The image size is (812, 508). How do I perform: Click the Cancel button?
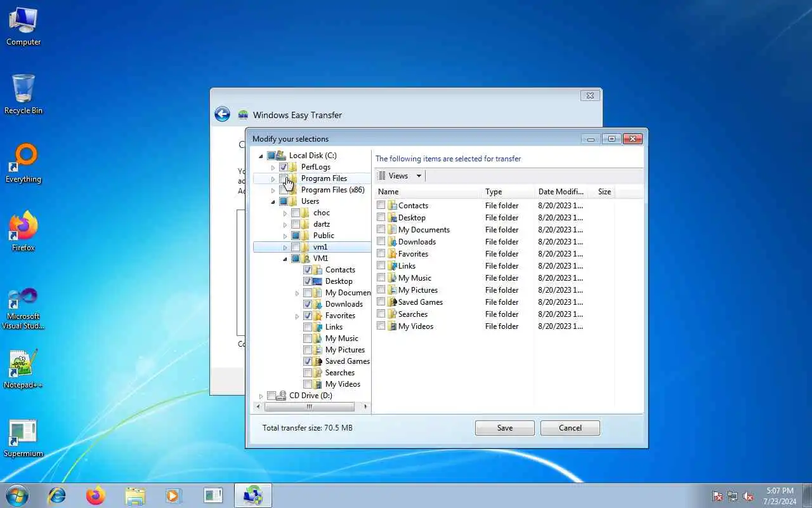tap(570, 428)
